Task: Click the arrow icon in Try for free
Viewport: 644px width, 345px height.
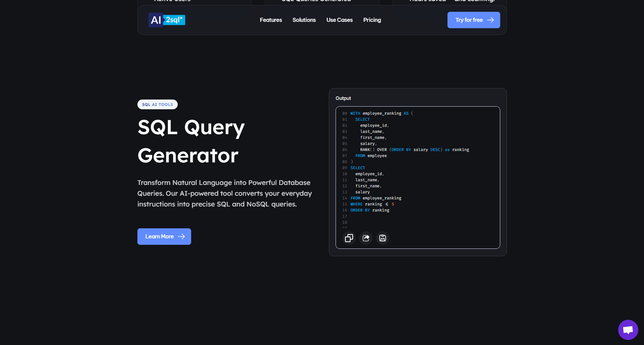Action: (x=490, y=20)
